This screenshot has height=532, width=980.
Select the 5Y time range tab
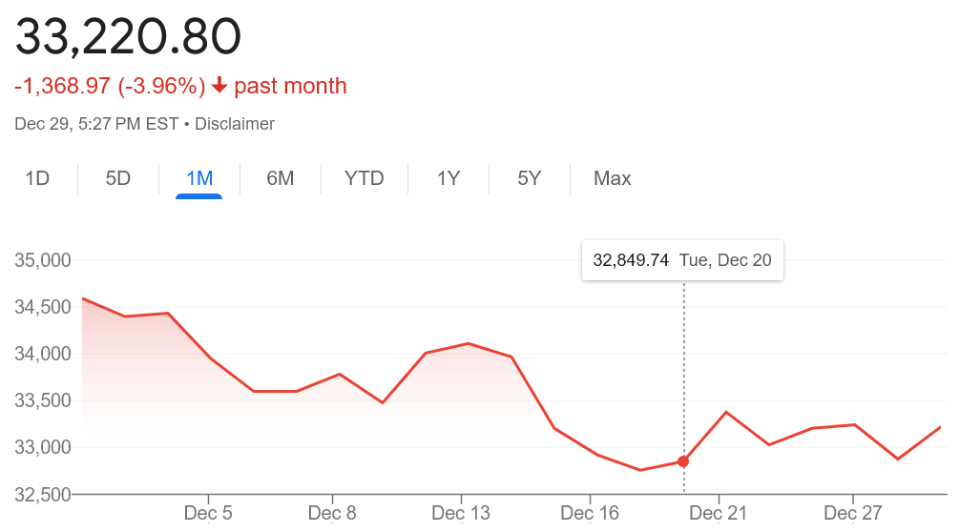click(529, 178)
